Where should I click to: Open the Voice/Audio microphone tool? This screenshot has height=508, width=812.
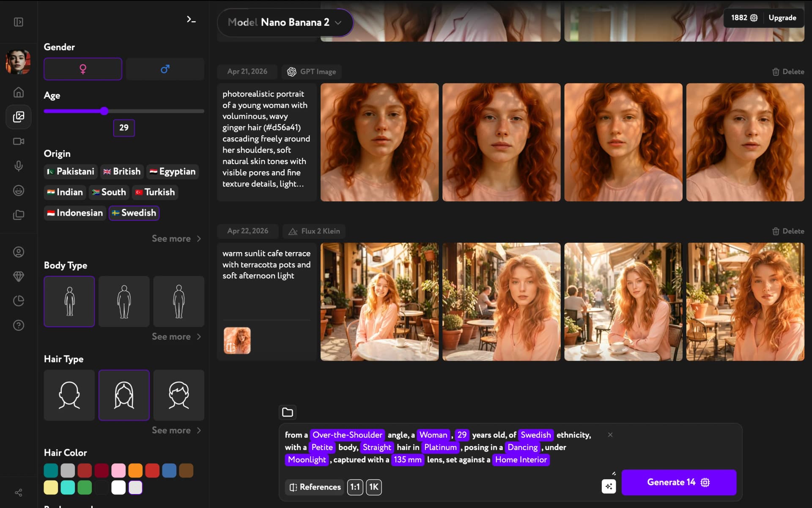click(x=19, y=166)
